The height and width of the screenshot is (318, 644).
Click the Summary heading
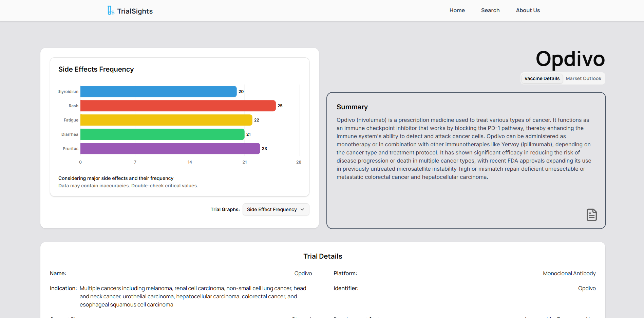point(352,107)
